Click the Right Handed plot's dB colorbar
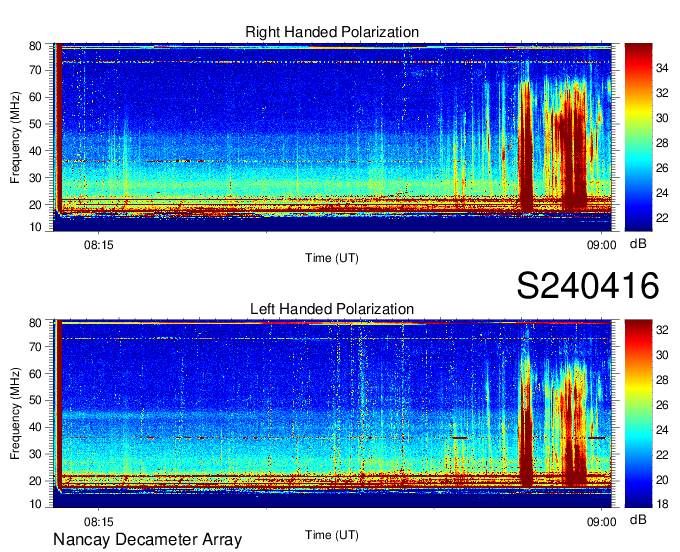Image resolution: width=680 pixels, height=552 pixels. coord(638,137)
